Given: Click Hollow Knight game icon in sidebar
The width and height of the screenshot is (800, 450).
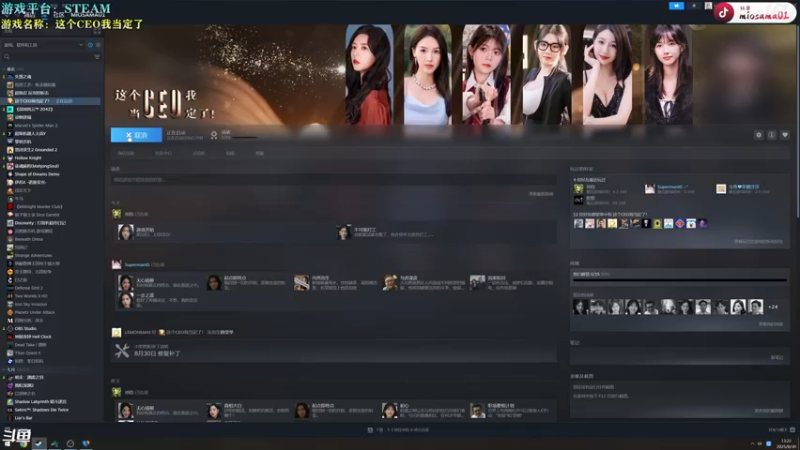Looking at the screenshot, I should 10,158.
